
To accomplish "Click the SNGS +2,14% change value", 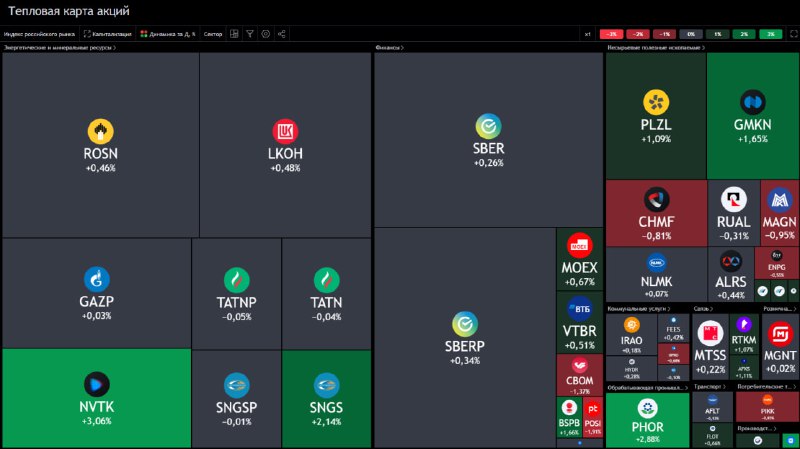I will pyautogui.click(x=327, y=422).
